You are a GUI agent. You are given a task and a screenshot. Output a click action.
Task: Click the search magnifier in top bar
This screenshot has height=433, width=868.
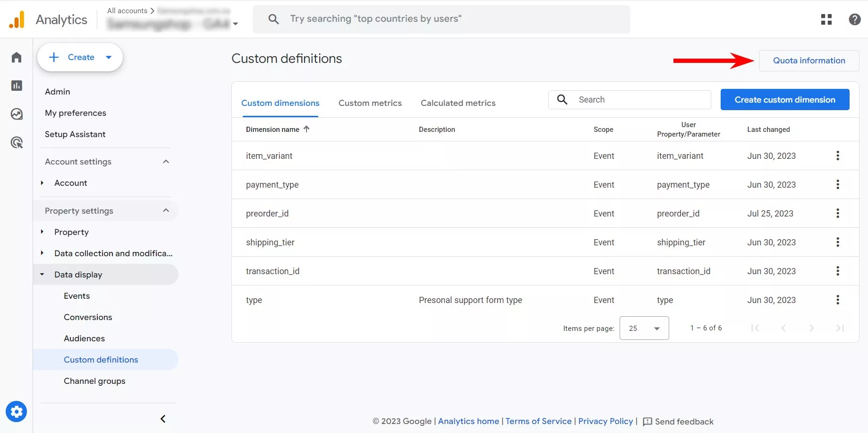(x=273, y=19)
